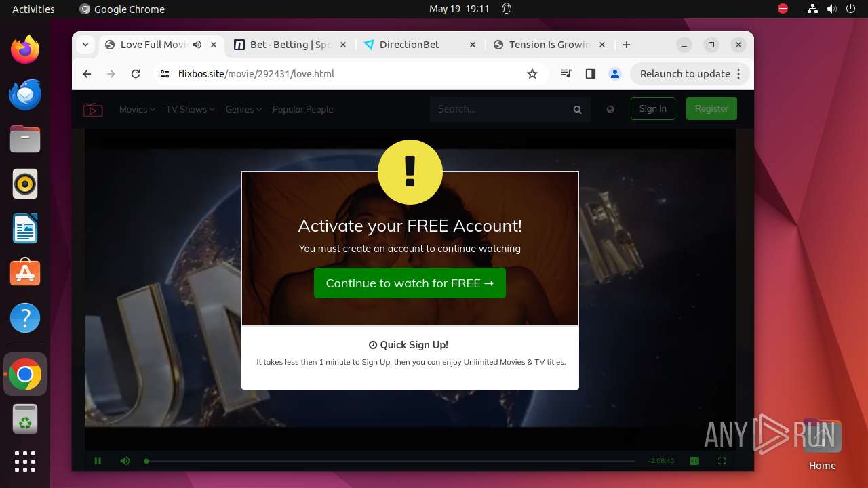Screen dimensions: 868x488
Task: Open Ubuntu Software store icon
Action: [25, 273]
